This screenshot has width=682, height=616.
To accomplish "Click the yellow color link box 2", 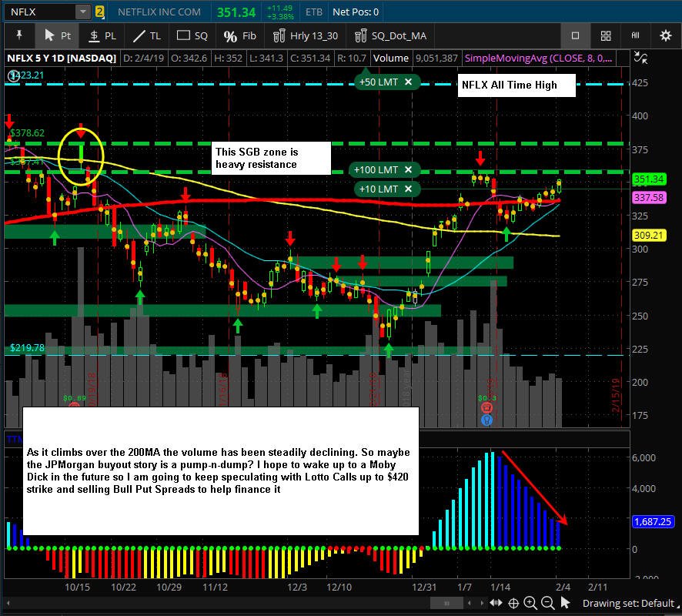I will 99,12.
